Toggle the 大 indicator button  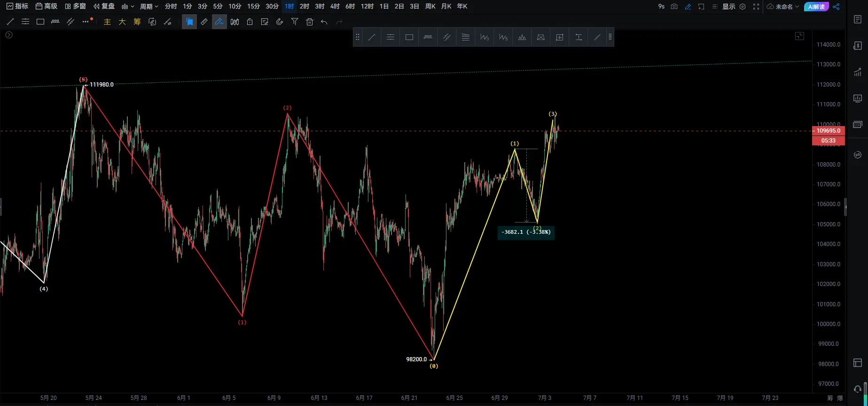coord(122,22)
